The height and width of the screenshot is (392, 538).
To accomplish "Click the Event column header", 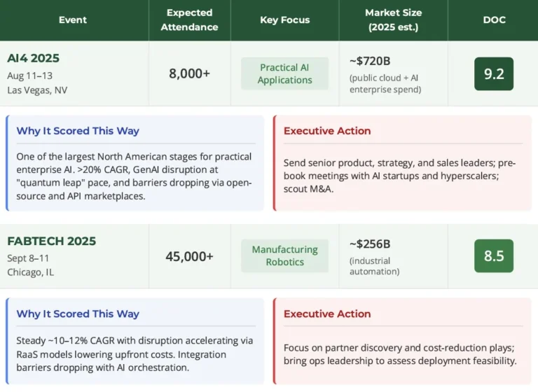I will pyautogui.click(x=74, y=20).
